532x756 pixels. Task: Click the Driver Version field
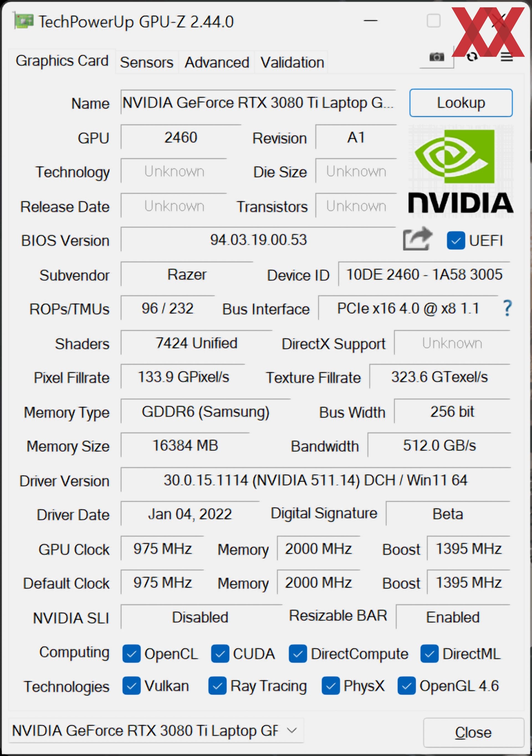(x=315, y=480)
